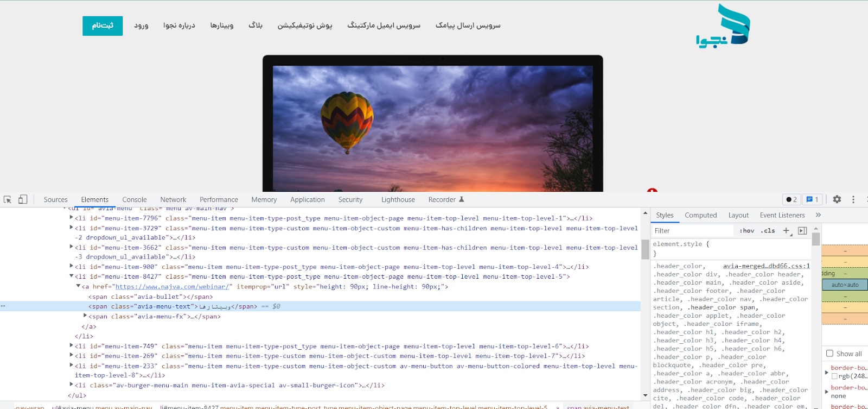This screenshot has width=868, height=409.
Task: Select the Event Listeners sidebar tab
Action: tap(782, 215)
